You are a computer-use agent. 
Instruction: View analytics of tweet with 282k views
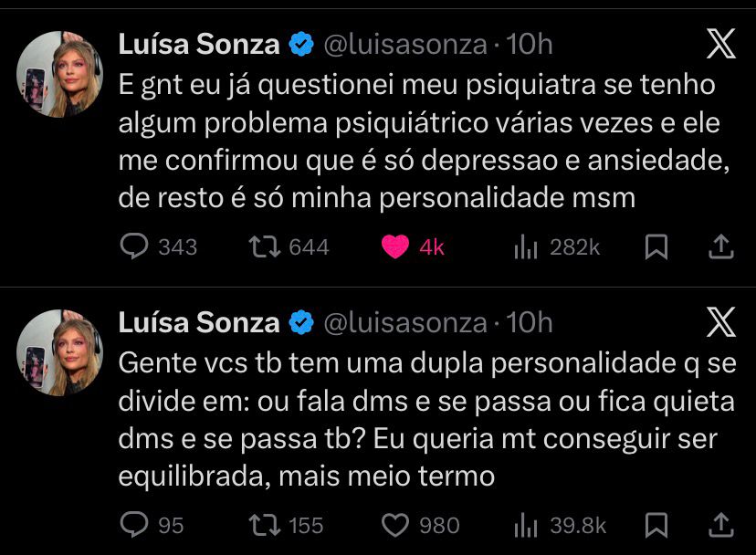526,246
